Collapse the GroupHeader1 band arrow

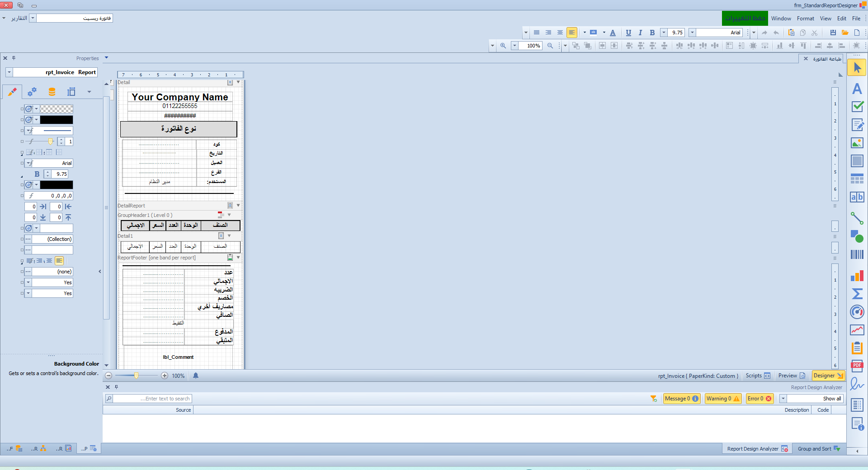[x=229, y=215]
